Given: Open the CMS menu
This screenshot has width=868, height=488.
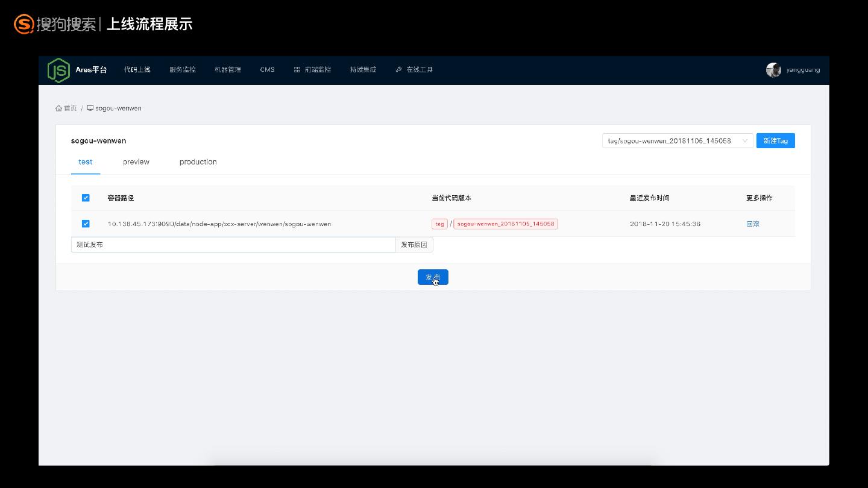Looking at the screenshot, I should (267, 70).
